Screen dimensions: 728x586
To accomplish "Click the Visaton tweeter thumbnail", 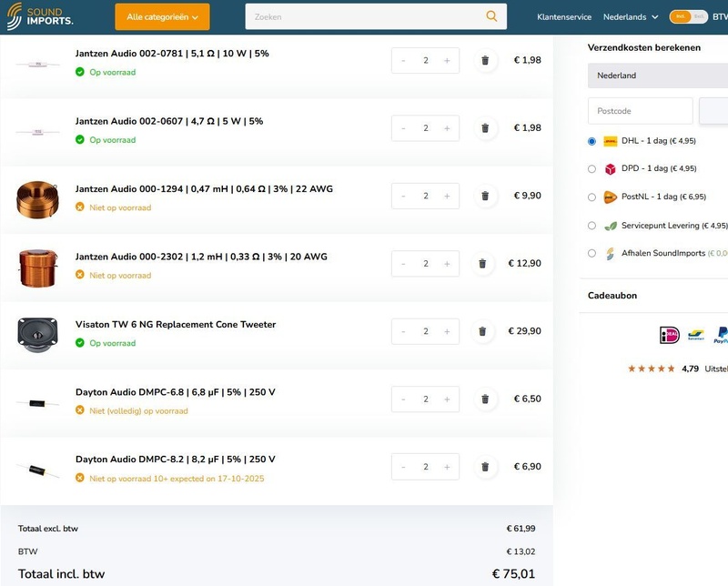I will pyautogui.click(x=37, y=335).
